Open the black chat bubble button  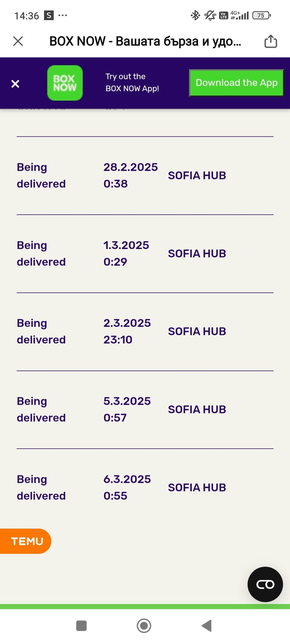(265, 584)
